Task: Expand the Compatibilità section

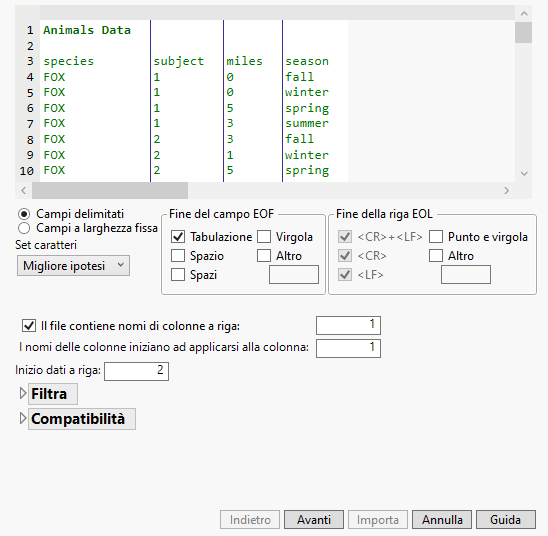Action: point(23,419)
